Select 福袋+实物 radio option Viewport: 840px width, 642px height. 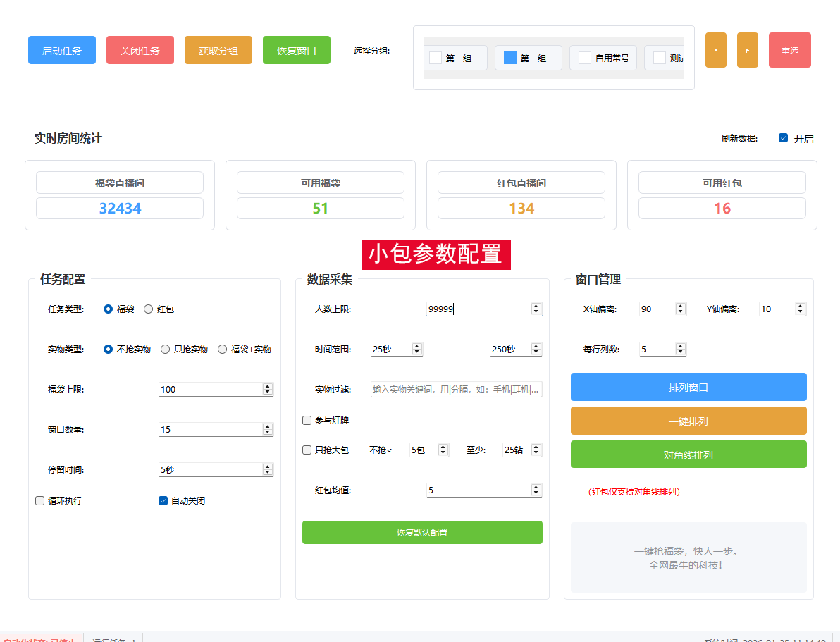pyautogui.click(x=222, y=350)
